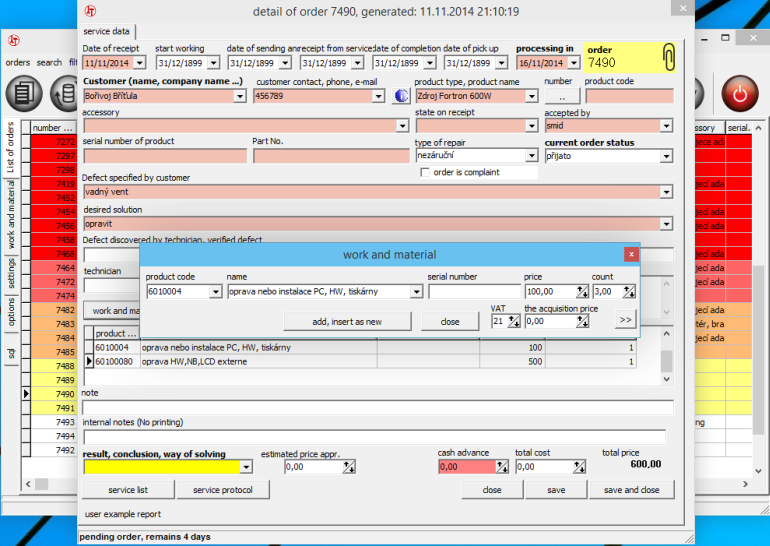The height and width of the screenshot is (546, 770).
Task: Click user example report link
Action: point(123,514)
